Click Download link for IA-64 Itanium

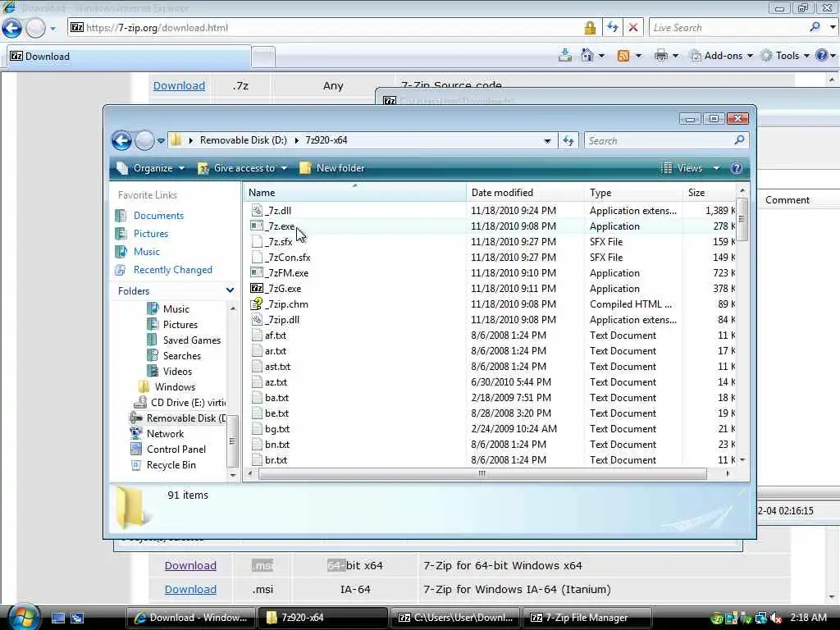[190, 589]
